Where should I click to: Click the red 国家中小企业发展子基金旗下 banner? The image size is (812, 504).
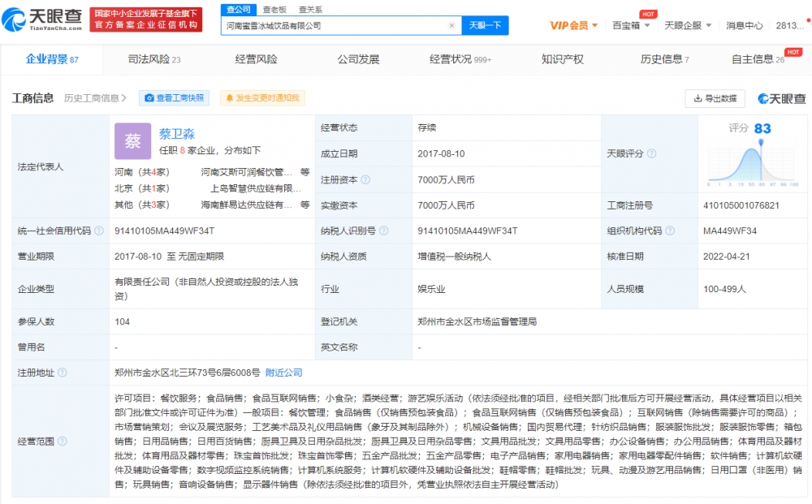[146, 19]
